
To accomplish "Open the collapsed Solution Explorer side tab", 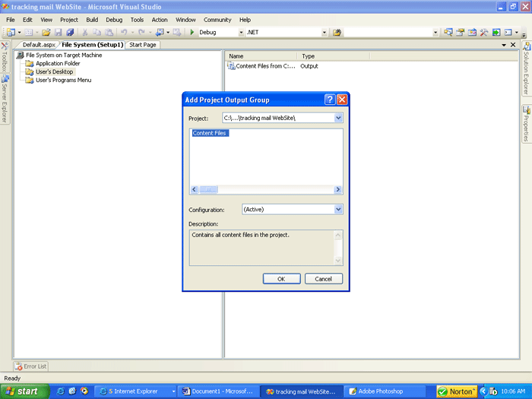I will point(526,68).
